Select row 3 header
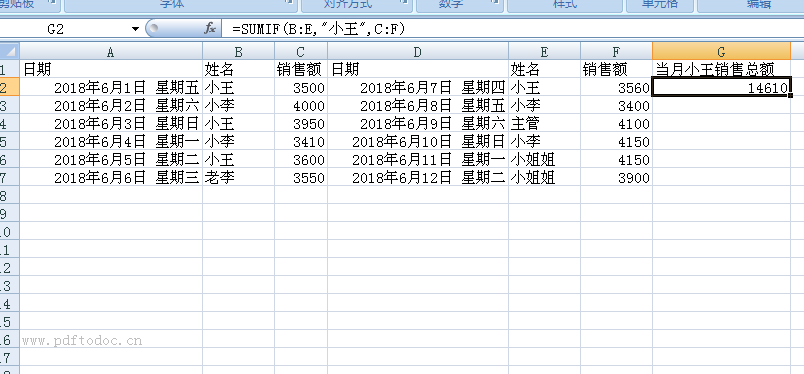 [10, 106]
